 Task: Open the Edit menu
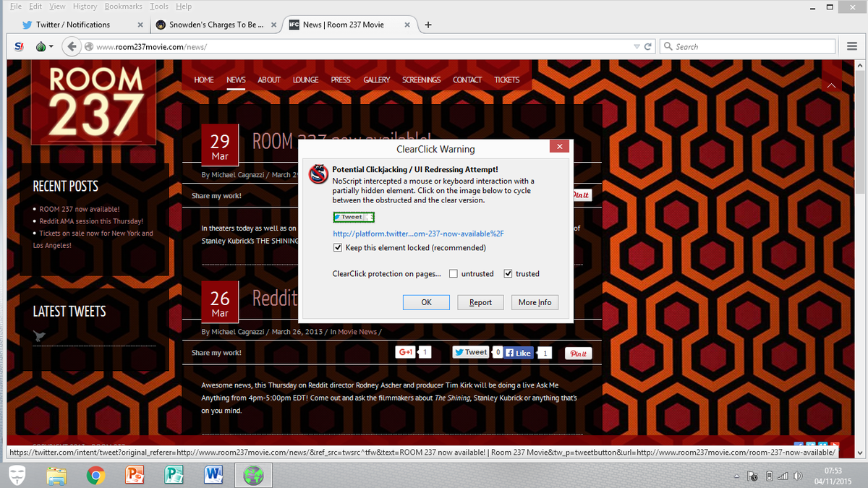pos(35,6)
